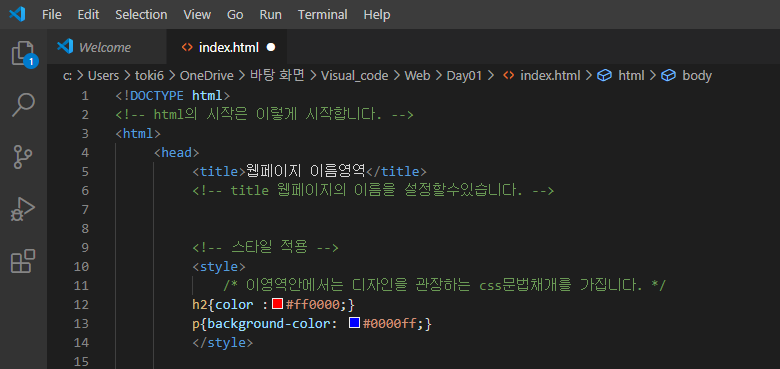Click the c: drive breadcrumb

click(x=67, y=76)
